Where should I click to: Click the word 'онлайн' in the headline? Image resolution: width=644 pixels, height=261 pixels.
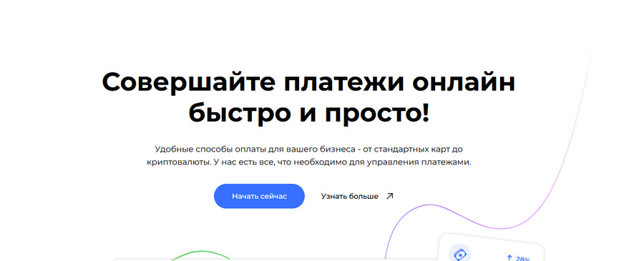[x=464, y=82]
